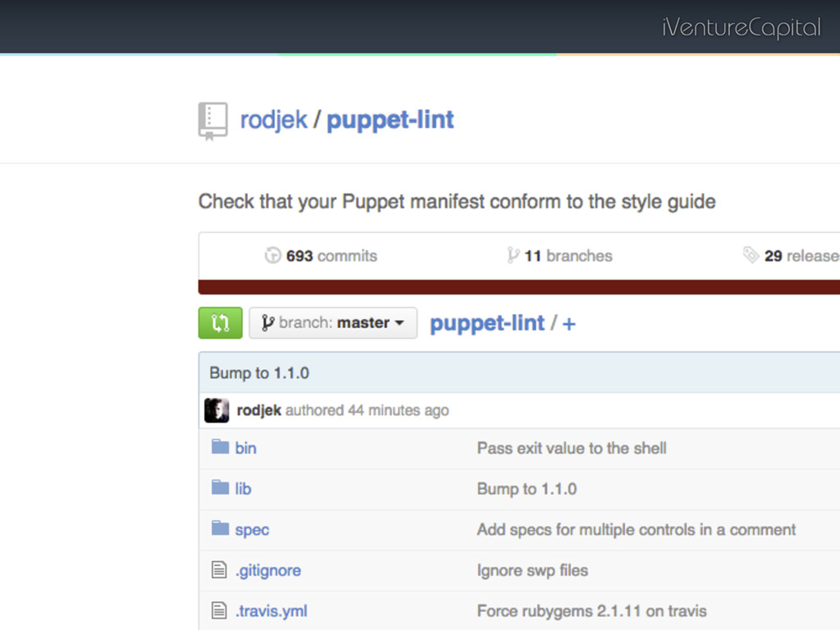Click the puppet-lint breadcrumb path link
This screenshot has width=840, height=630.
[487, 323]
